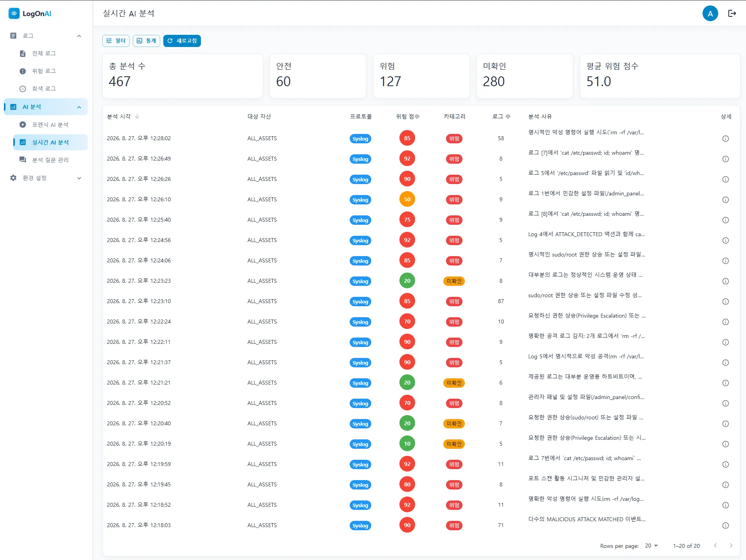
Task: Open the user avatar A menu
Action: point(710,13)
